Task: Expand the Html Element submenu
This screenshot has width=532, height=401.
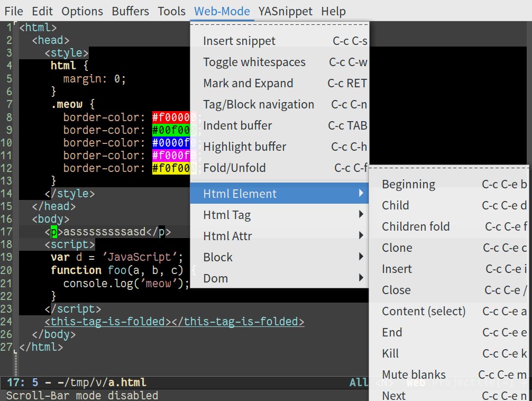Action: 280,193
